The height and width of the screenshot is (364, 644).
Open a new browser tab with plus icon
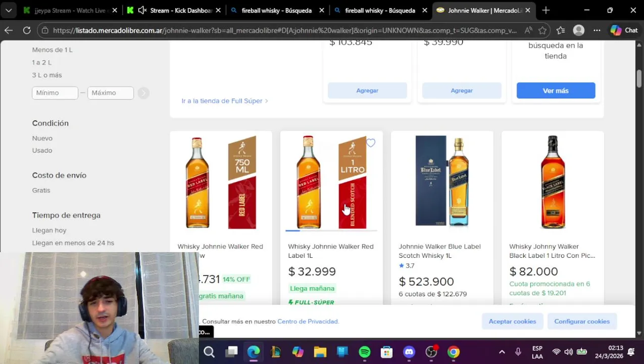tap(546, 10)
